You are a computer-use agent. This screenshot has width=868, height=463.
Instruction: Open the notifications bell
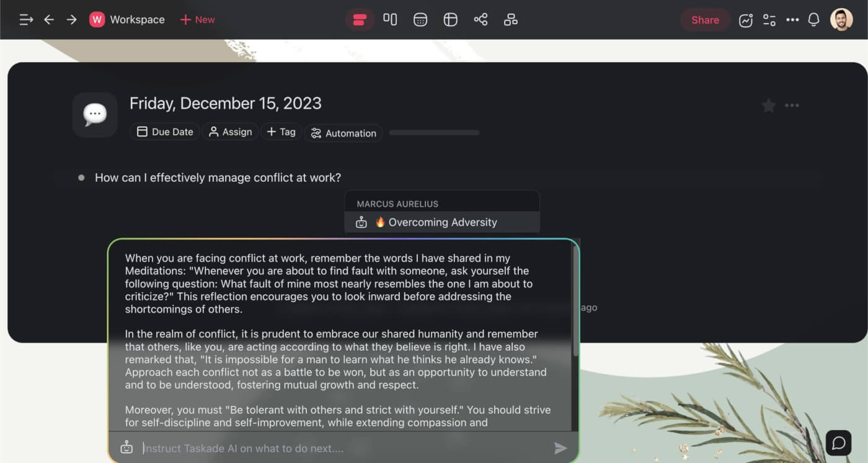(813, 20)
